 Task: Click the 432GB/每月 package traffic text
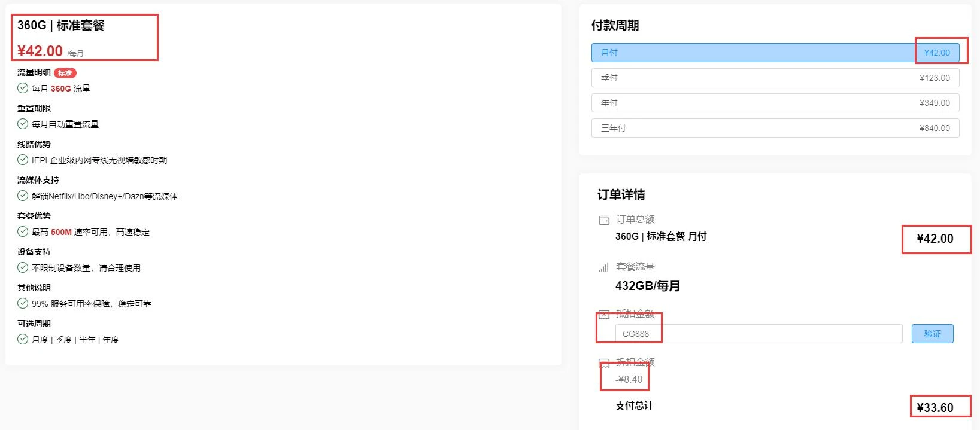[648, 286]
